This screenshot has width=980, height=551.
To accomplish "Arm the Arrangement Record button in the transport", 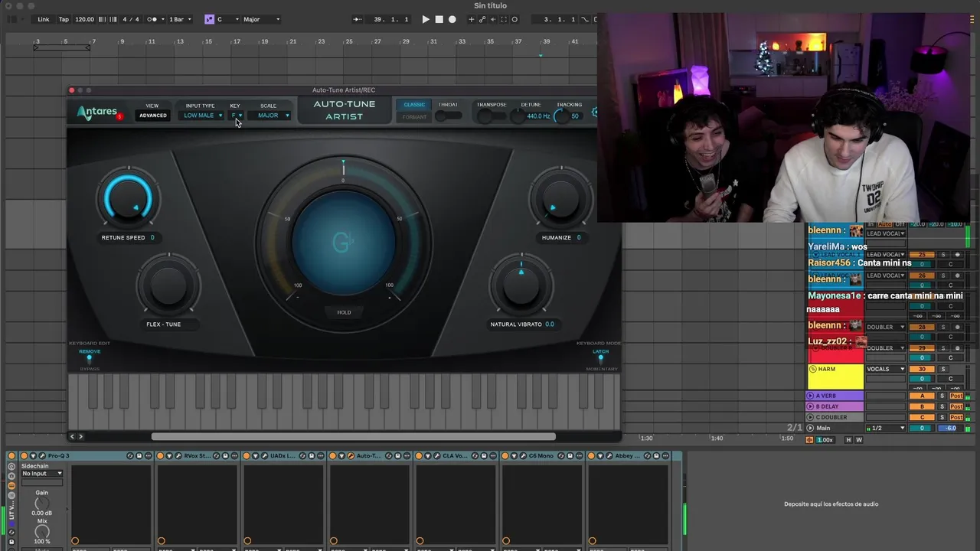I will (452, 19).
